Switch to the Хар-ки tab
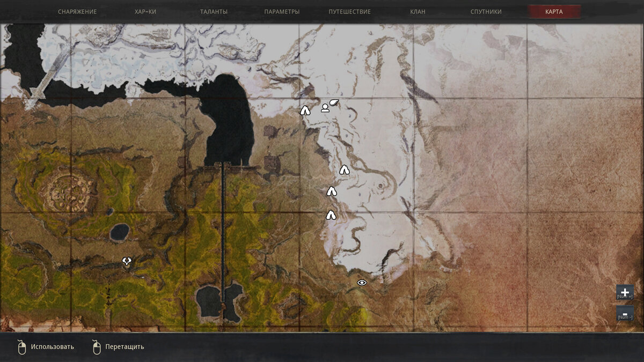 coord(145,11)
